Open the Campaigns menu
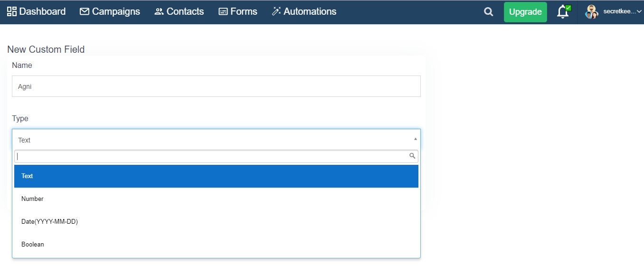Image resolution: width=644 pixels, height=266 pixels. pyautogui.click(x=110, y=11)
